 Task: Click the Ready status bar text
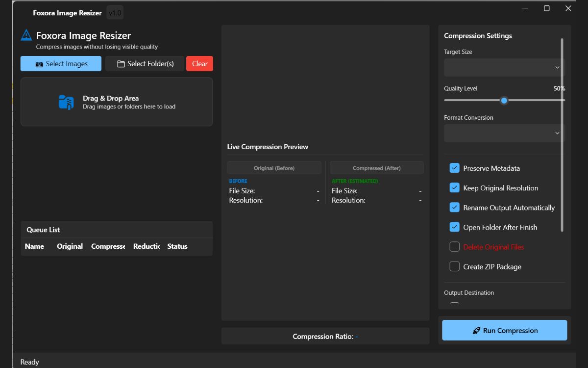pos(29,362)
